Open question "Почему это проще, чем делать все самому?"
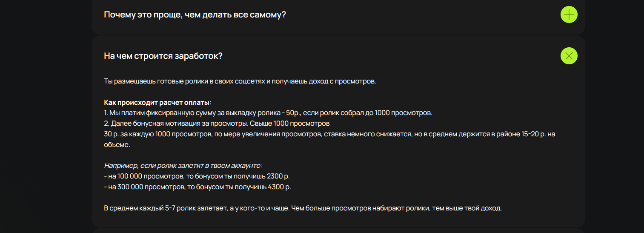644x233 pixels. [x=195, y=15]
